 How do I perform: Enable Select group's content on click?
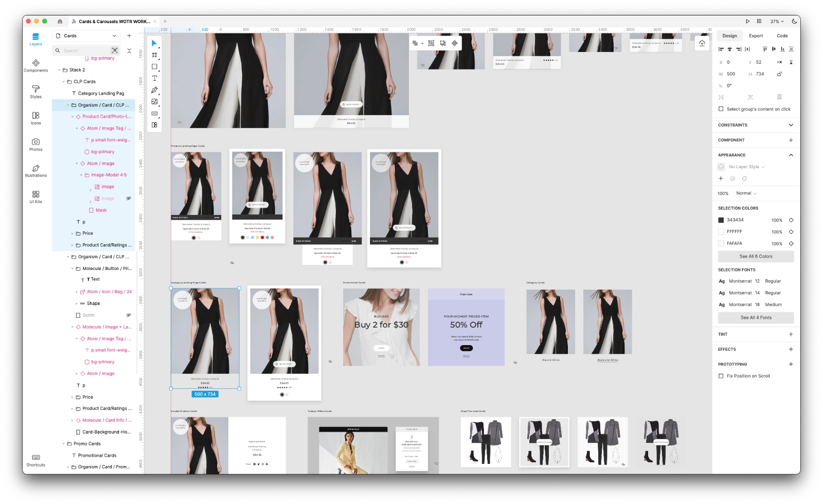[x=721, y=109]
